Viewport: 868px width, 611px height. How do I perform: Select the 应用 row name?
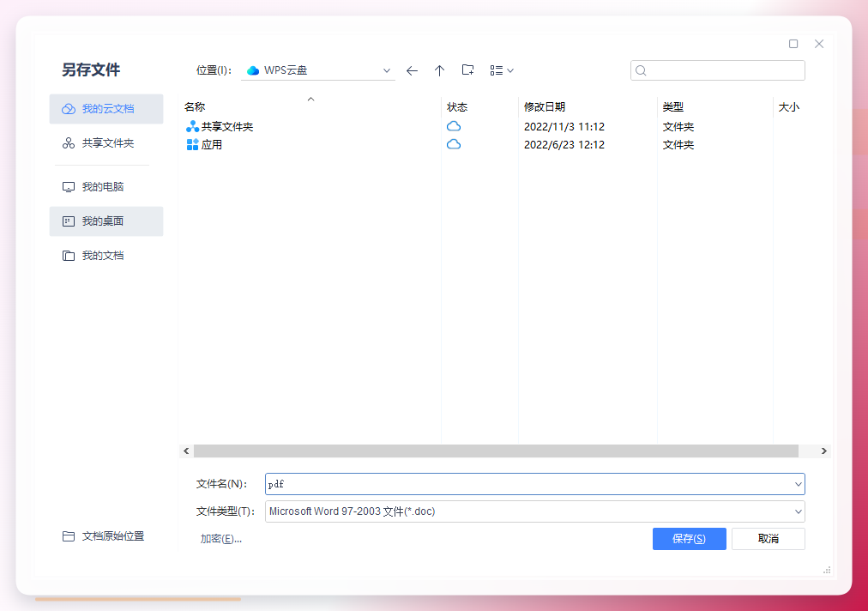click(212, 144)
